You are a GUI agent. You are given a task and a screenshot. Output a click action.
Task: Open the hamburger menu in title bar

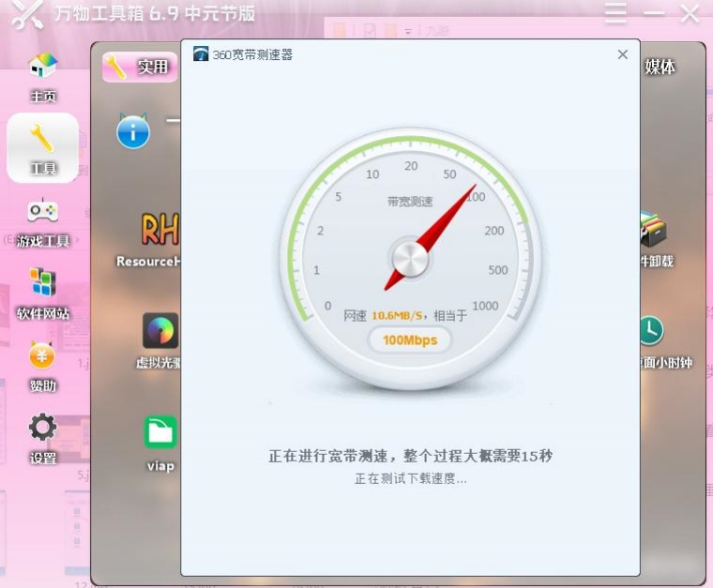tap(615, 13)
